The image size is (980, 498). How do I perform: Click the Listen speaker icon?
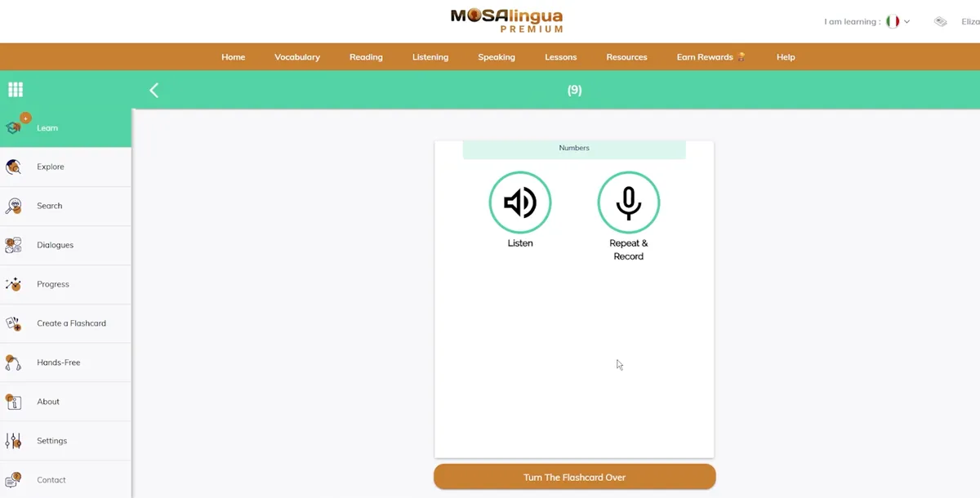coord(520,202)
